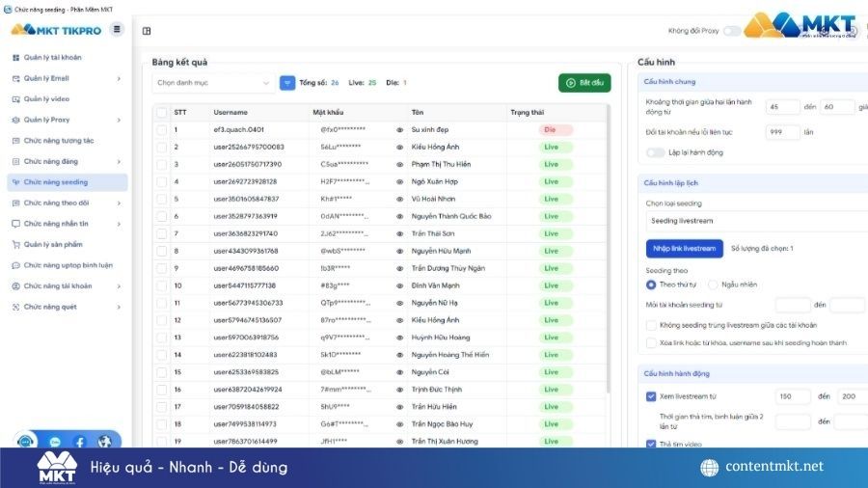Click the minimum delay field showing 45
Viewport: 868px width, 488px height.
pos(783,107)
